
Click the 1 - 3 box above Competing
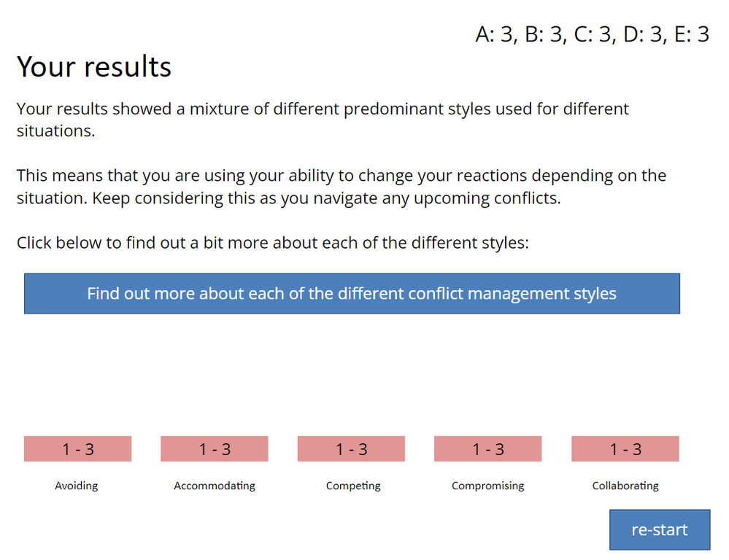351,449
